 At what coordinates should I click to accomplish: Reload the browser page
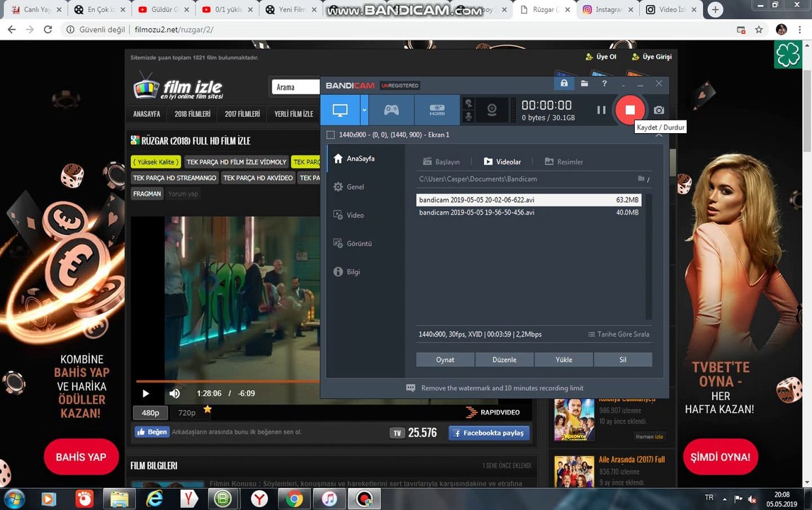click(47, 30)
